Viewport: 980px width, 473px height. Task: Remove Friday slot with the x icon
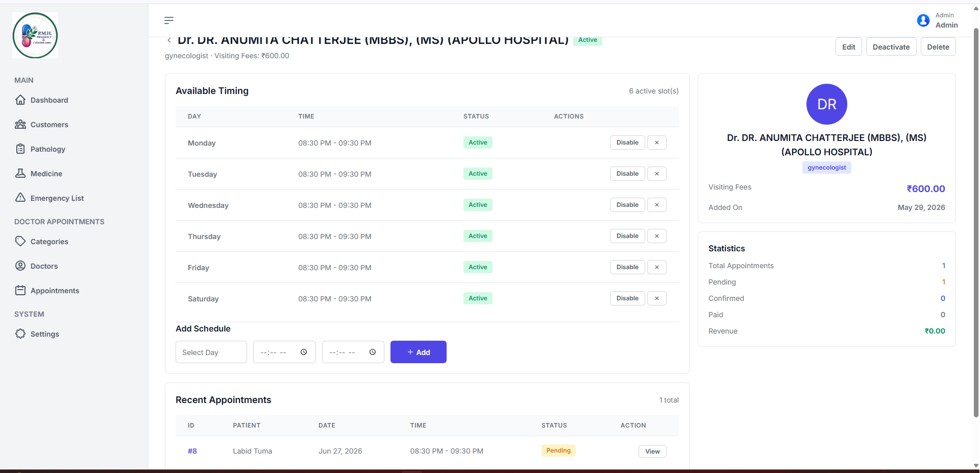(657, 267)
